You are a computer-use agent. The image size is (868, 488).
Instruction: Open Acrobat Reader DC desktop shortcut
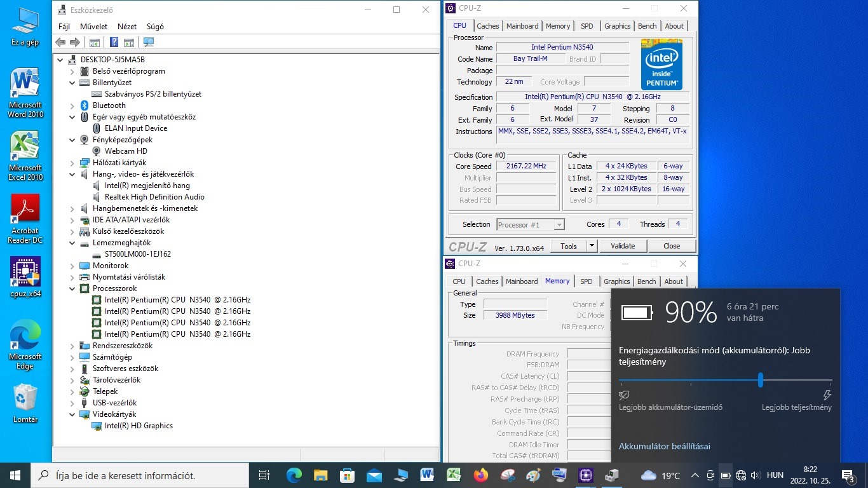[x=25, y=219]
